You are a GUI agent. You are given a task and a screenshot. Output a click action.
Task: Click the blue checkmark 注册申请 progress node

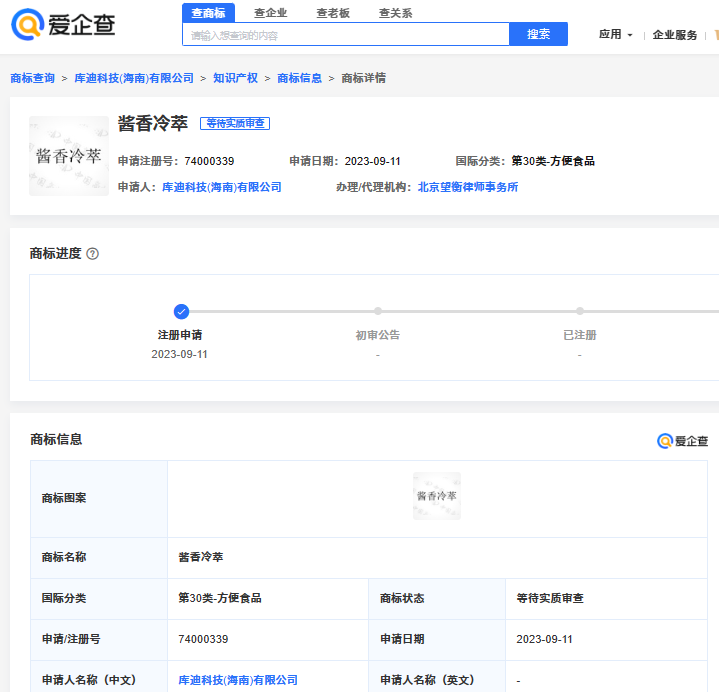point(181,312)
